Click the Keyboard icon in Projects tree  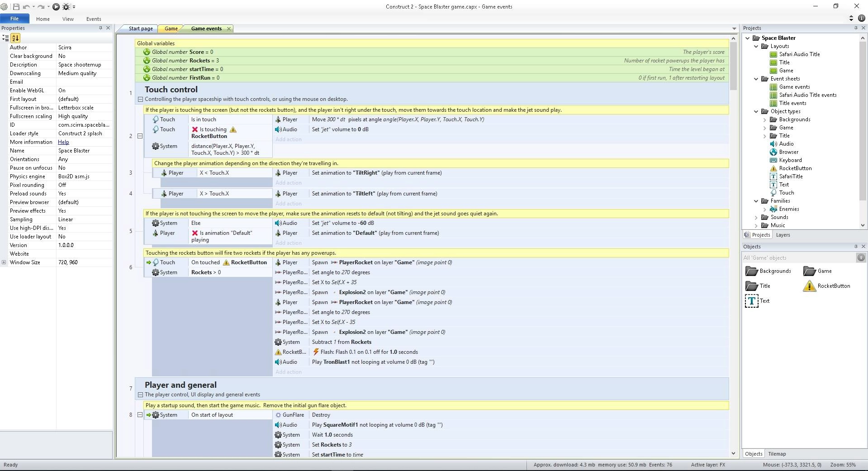tap(773, 160)
